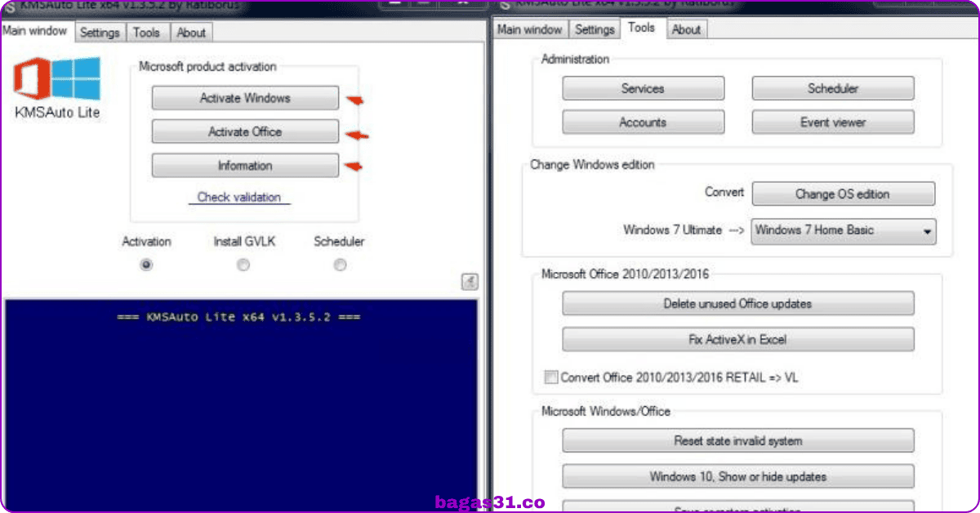The image size is (980, 513).
Task: Click the KMSAuto Lite logo icon
Action: [56, 79]
